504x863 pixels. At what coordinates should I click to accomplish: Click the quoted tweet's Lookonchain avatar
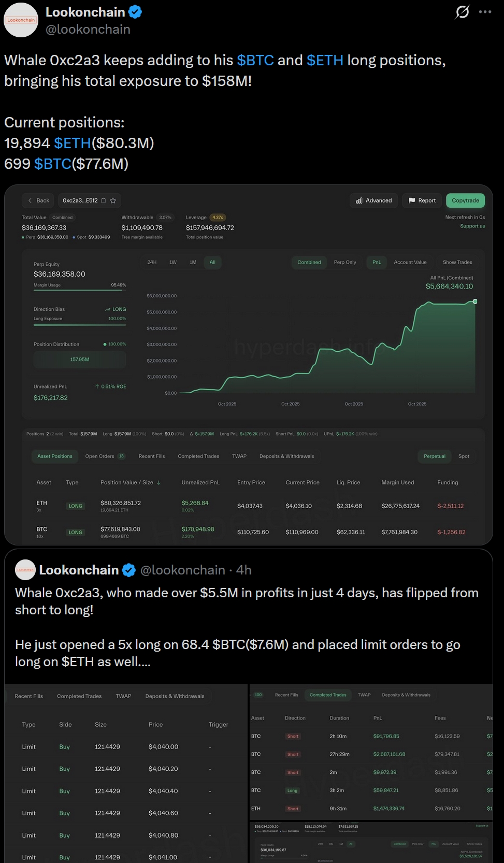26,570
